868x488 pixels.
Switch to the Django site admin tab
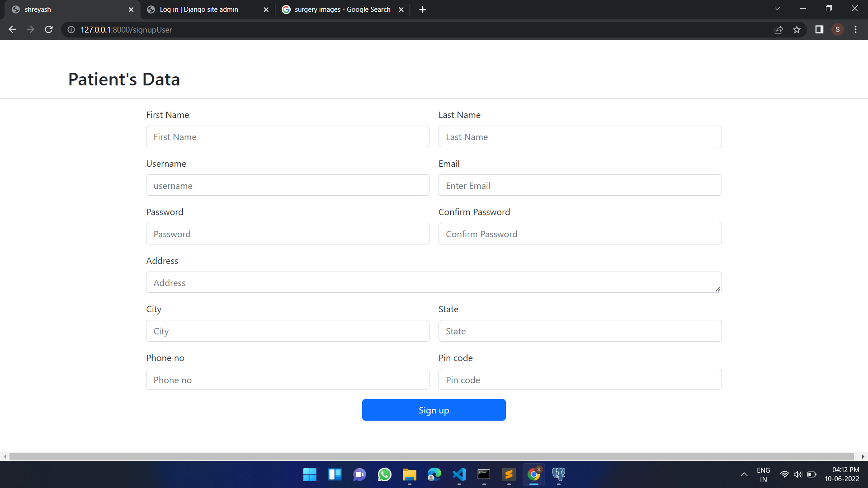(x=198, y=9)
